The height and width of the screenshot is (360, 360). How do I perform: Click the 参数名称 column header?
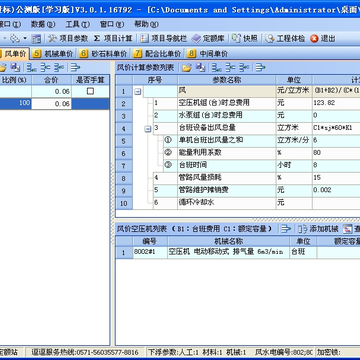coord(227,80)
